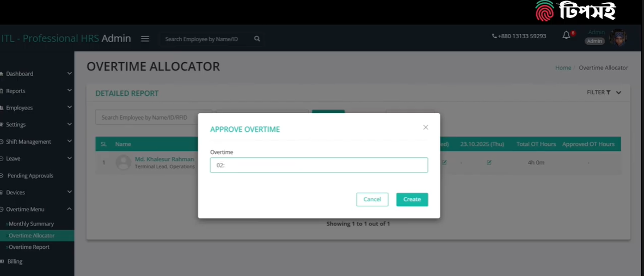Click the hamburger menu icon in header
The image size is (644, 276).
145,39
